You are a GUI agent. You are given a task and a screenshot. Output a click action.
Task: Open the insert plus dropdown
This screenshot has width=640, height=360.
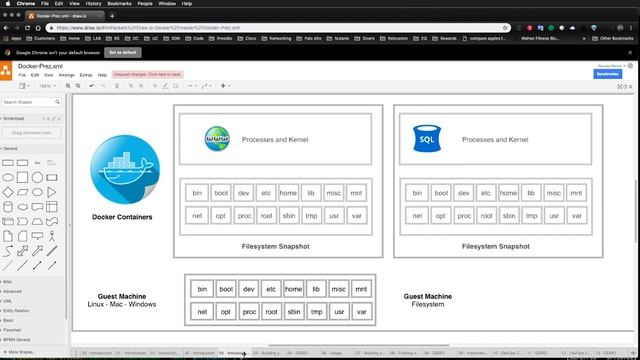point(225,86)
